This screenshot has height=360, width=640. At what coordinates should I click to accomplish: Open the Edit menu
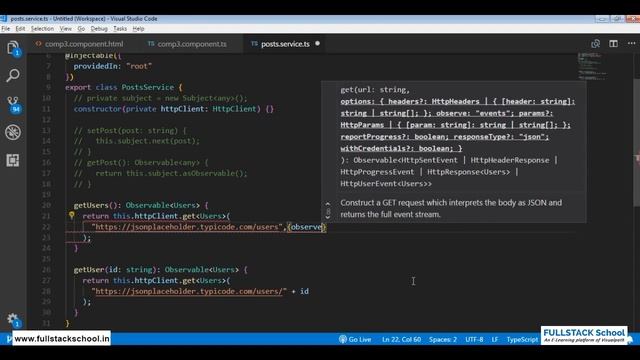[20, 29]
